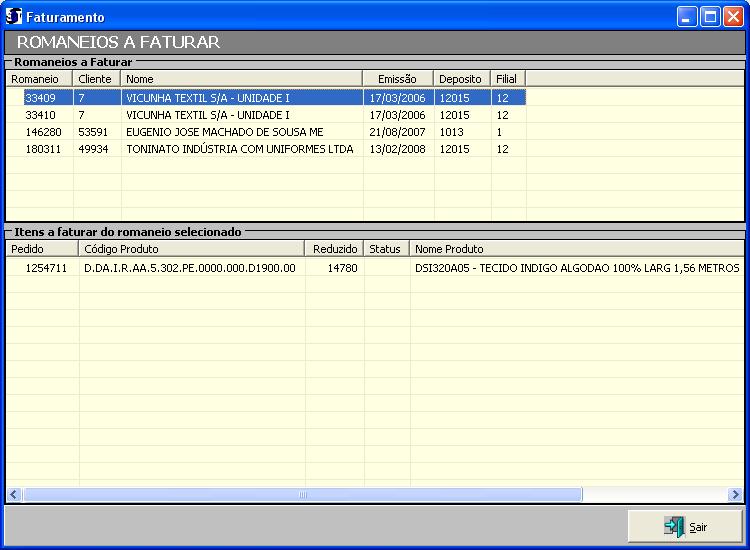Sort items by Código Produto header
The image size is (750, 550).
191,249
